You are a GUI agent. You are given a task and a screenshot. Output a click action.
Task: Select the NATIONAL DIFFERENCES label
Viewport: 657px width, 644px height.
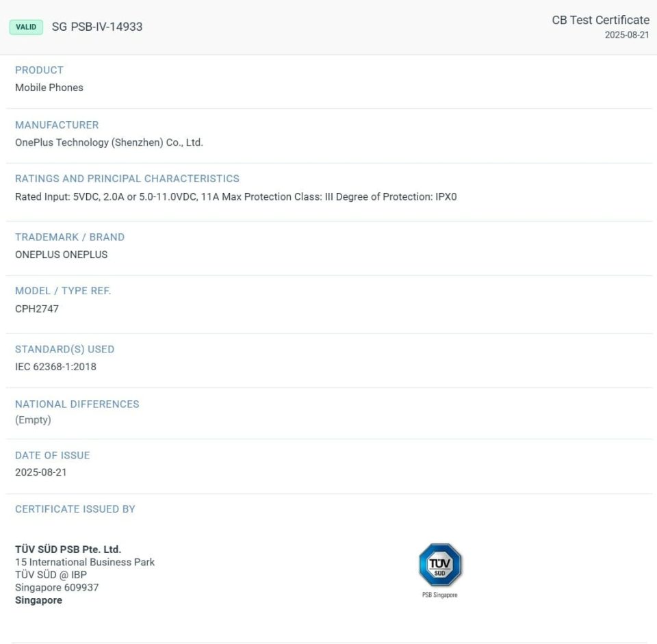click(x=77, y=404)
